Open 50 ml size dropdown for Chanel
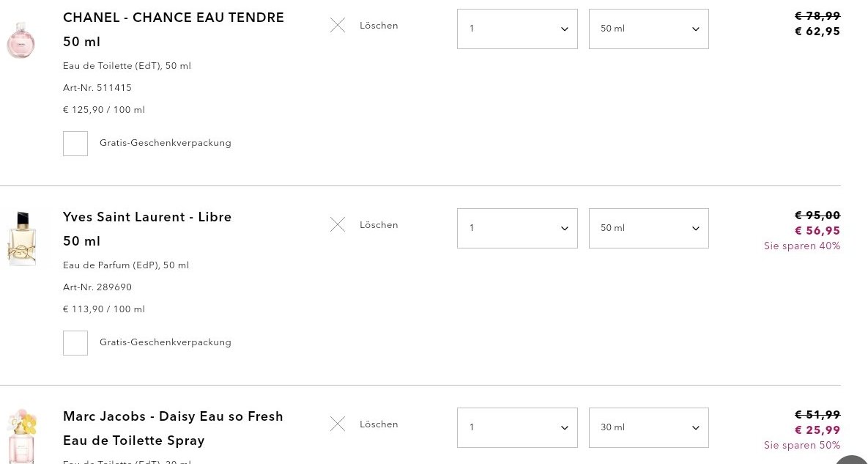Image resolution: width=868 pixels, height=464 pixels. 649,29
